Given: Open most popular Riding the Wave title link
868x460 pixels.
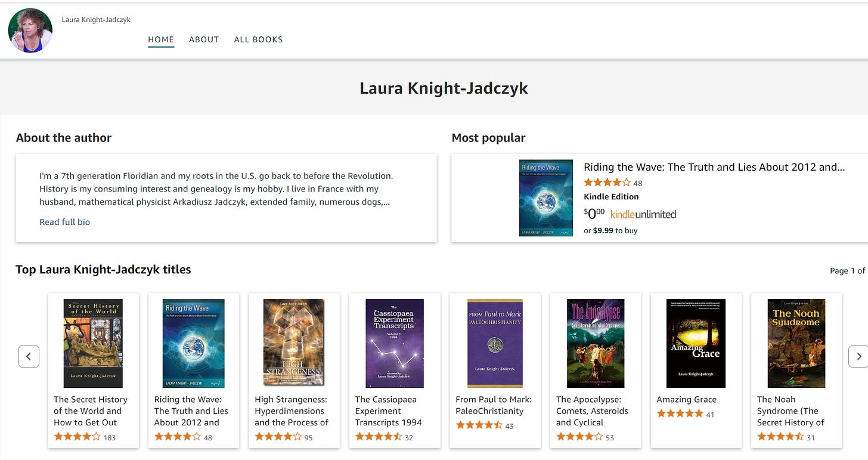Looking at the screenshot, I should (x=714, y=167).
